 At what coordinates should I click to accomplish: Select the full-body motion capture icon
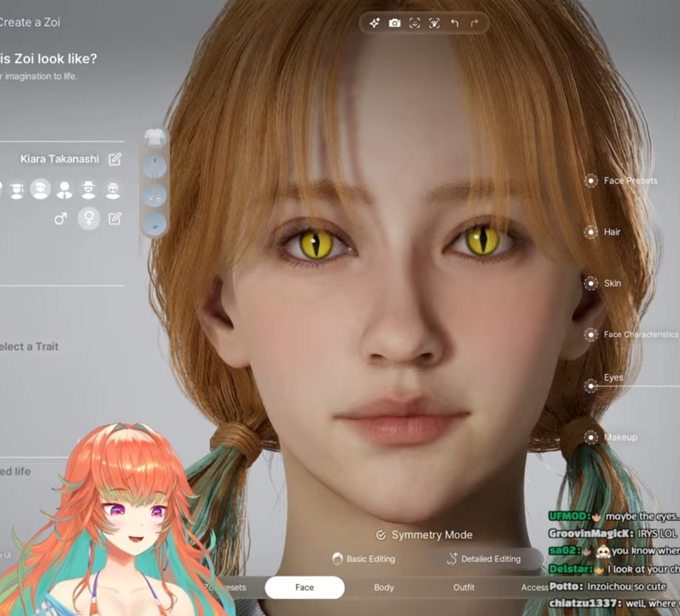435,23
